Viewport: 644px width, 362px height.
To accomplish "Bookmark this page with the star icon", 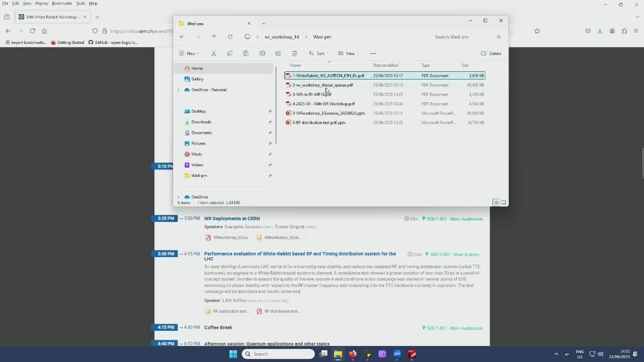I will (x=537, y=31).
